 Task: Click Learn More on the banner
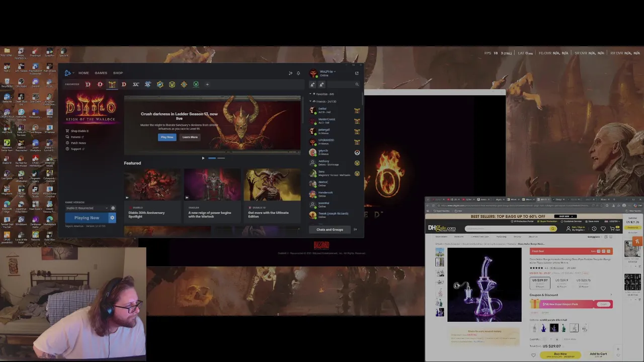(x=190, y=137)
